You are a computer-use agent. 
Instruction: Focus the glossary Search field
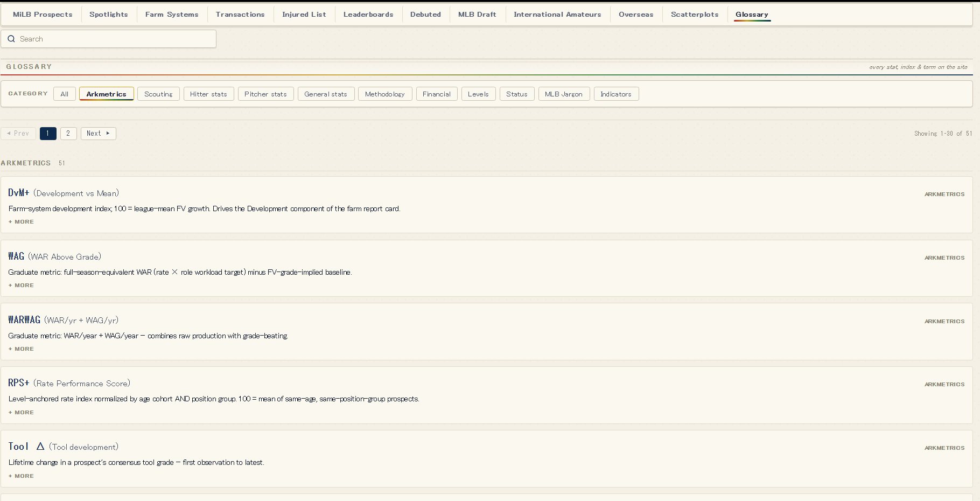tap(108, 39)
